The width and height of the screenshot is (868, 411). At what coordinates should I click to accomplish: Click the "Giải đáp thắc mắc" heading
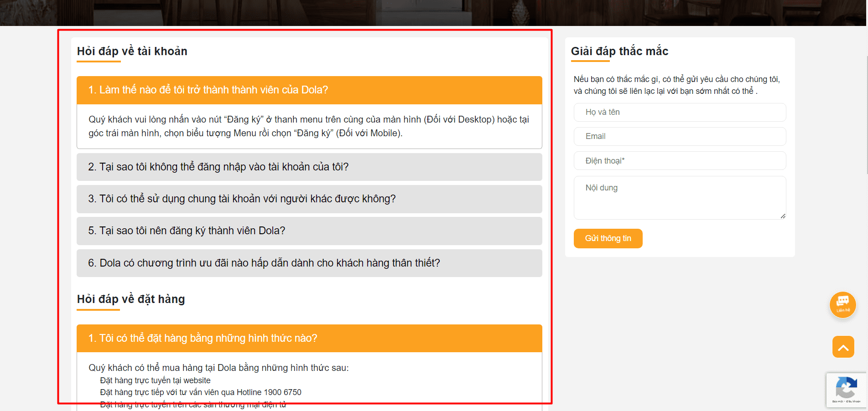pos(619,51)
